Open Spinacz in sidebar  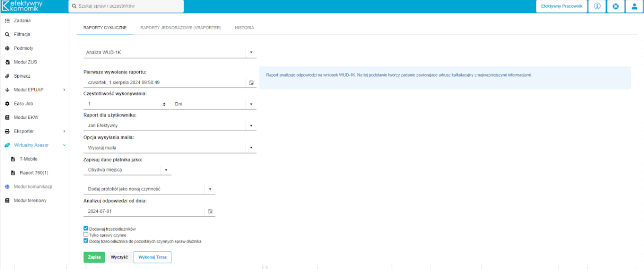(x=22, y=76)
